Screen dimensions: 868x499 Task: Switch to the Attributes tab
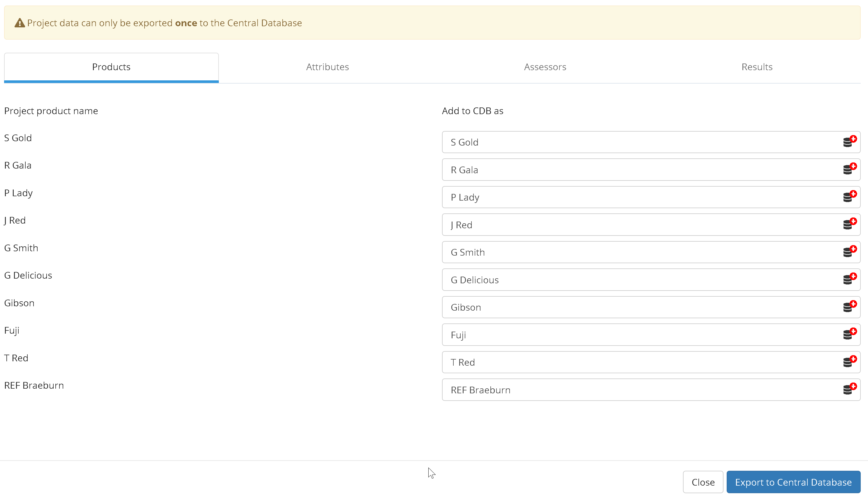pos(327,67)
